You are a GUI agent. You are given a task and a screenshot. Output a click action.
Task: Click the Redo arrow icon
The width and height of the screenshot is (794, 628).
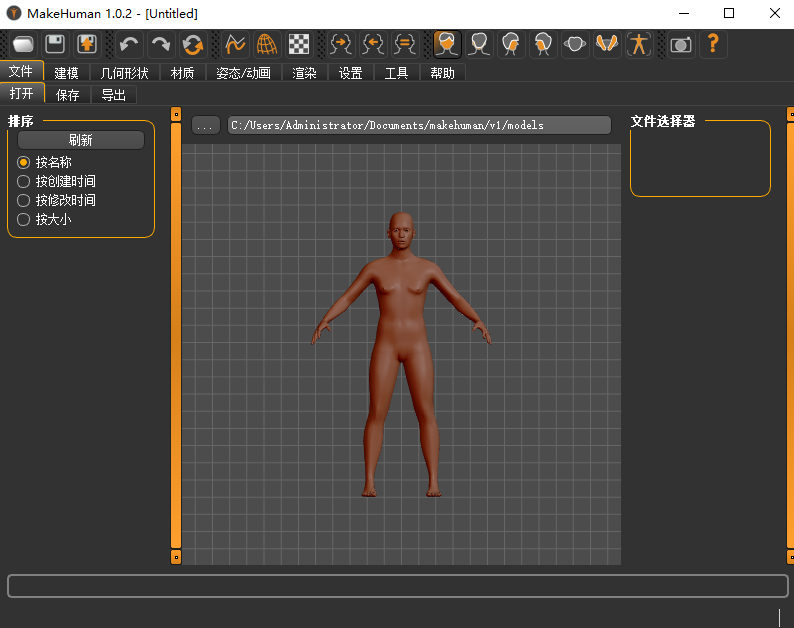click(161, 45)
